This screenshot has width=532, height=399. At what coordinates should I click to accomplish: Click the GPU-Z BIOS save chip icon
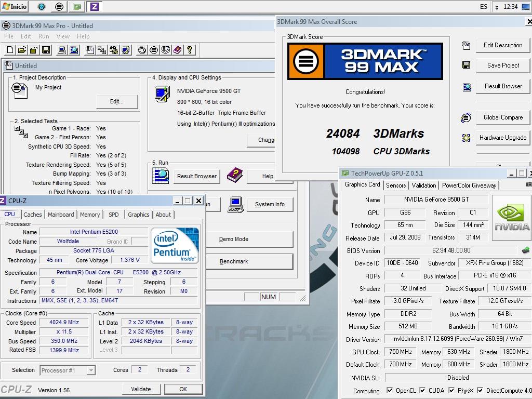coord(525,250)
